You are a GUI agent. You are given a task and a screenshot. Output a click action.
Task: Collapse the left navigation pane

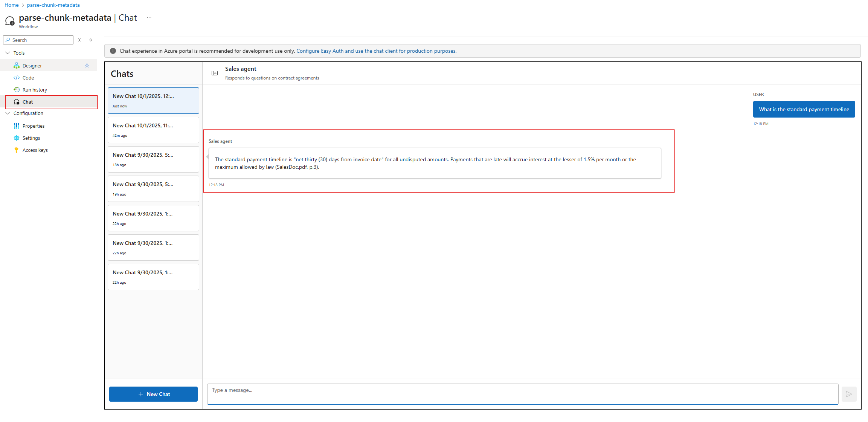pos(91,40)
